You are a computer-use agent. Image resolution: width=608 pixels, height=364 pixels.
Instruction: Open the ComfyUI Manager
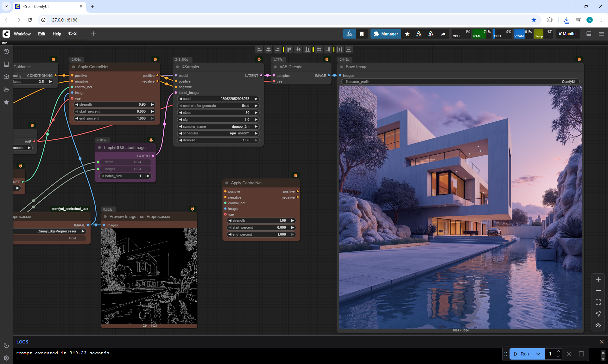coord(385,34)
